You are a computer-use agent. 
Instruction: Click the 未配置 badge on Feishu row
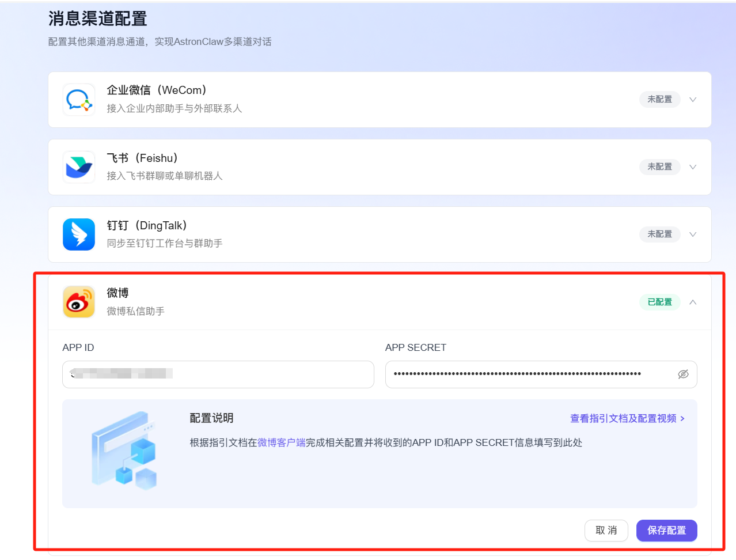659,167
